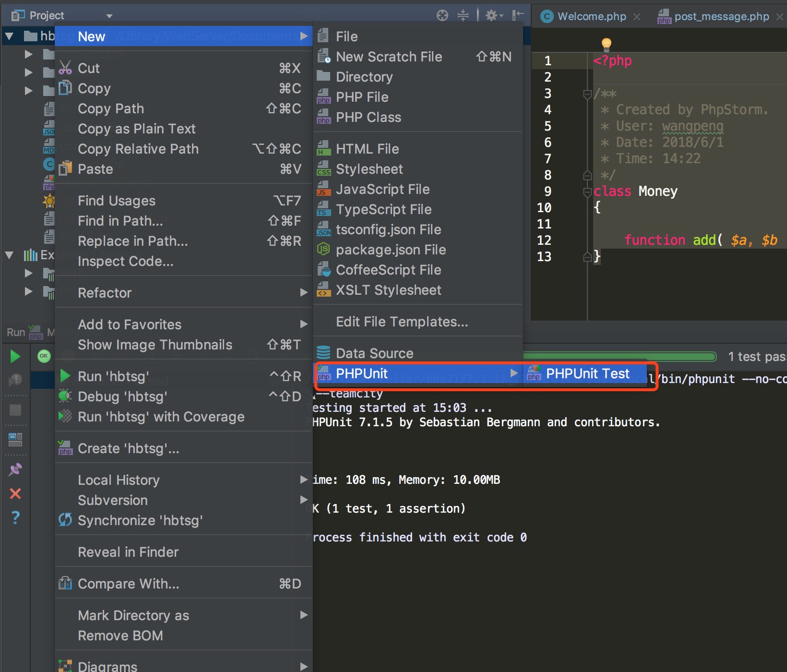
Task: Click the green OK test status icon
Action: [x=44, y=356]
